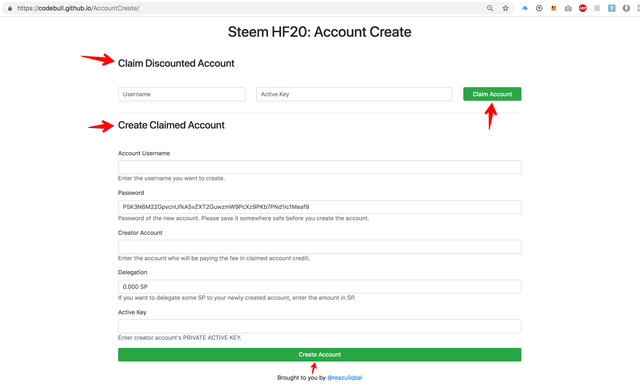Click the delegate some SP hint text
Screen dimensions: 640x391
pos(236,298)
